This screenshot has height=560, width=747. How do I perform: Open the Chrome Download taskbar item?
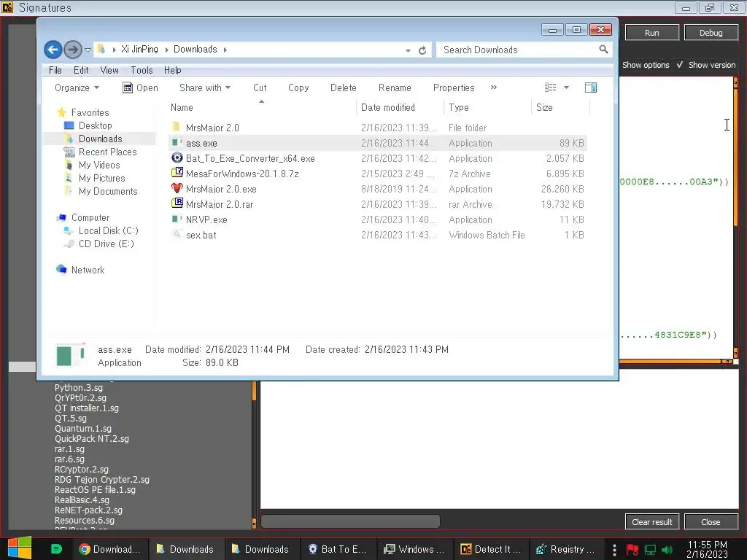(110, 549)
